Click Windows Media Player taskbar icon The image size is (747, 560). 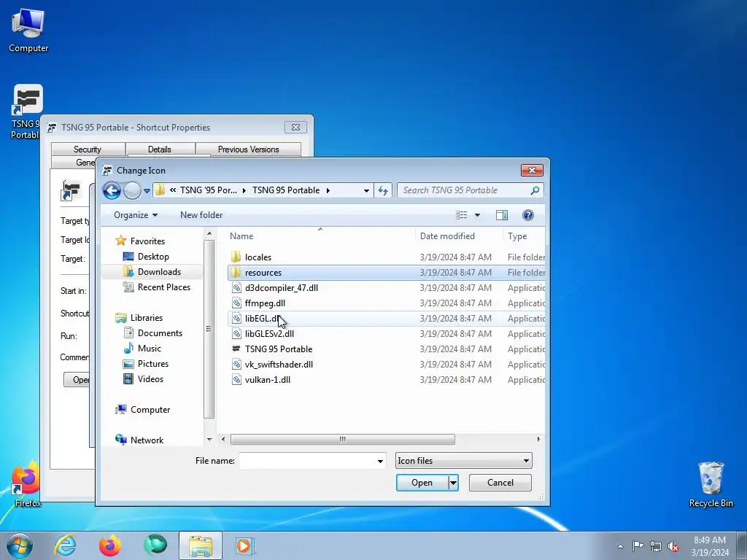[x=245, y=545]
